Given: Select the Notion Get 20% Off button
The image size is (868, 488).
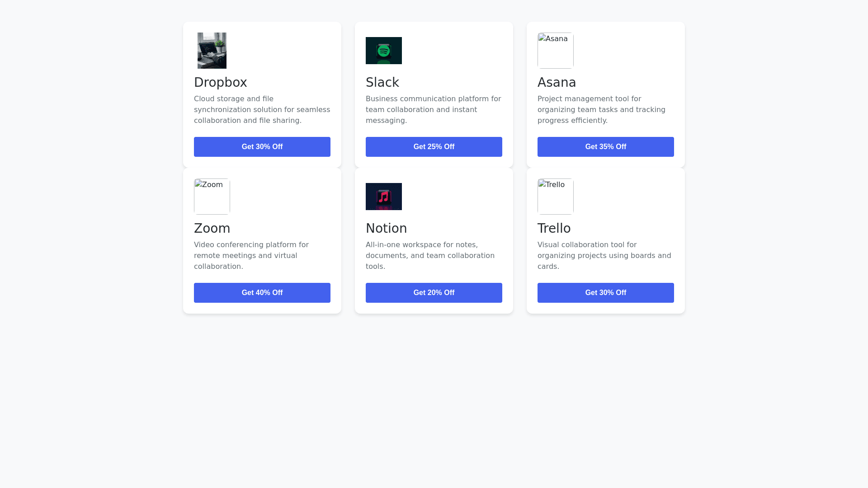Looking at the screenshot, I should (434, 293).
